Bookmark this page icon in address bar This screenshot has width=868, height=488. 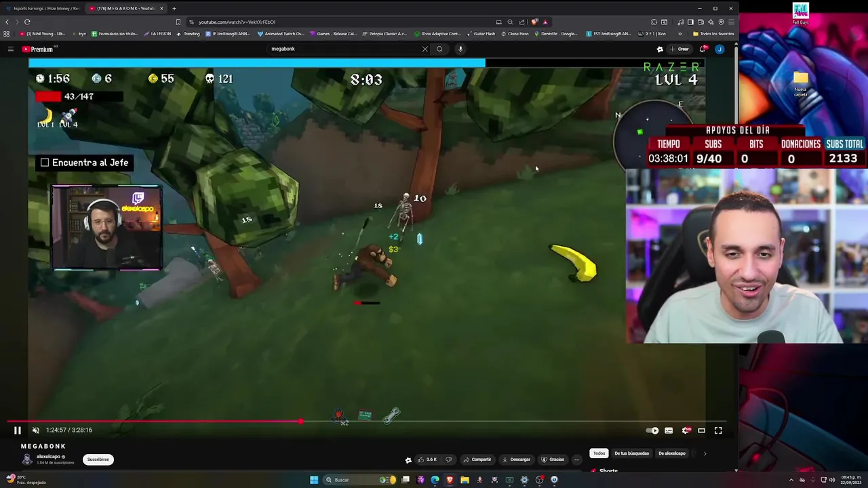tap(178, 22)
